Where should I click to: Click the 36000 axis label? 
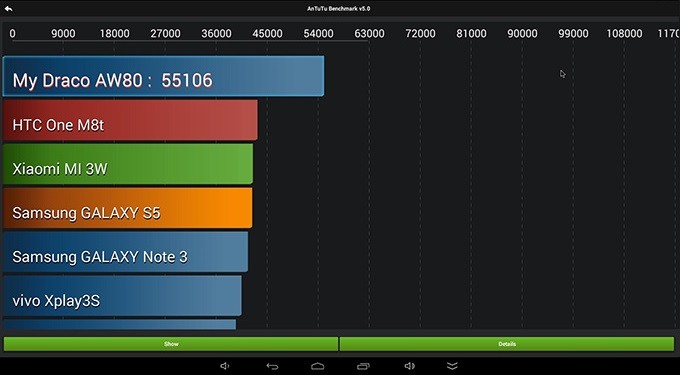216,34
